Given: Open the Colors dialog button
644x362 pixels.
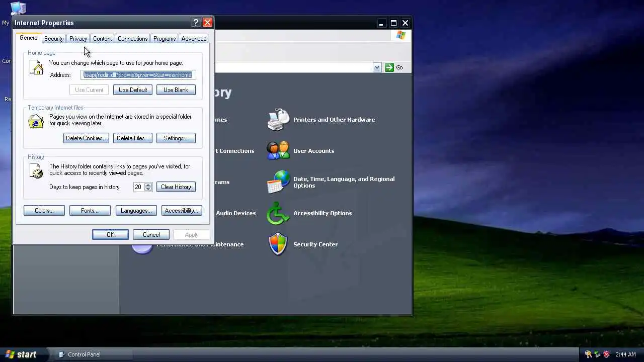Looking at the screenshot, I should (x=44, y=211).
